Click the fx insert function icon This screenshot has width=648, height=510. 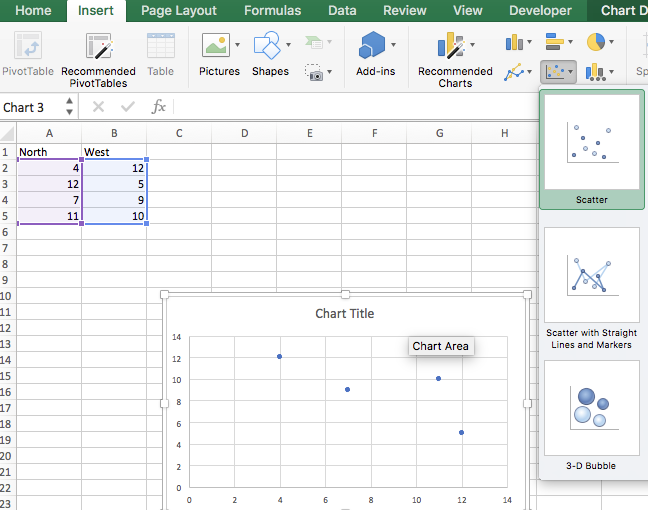coord(158,107)
